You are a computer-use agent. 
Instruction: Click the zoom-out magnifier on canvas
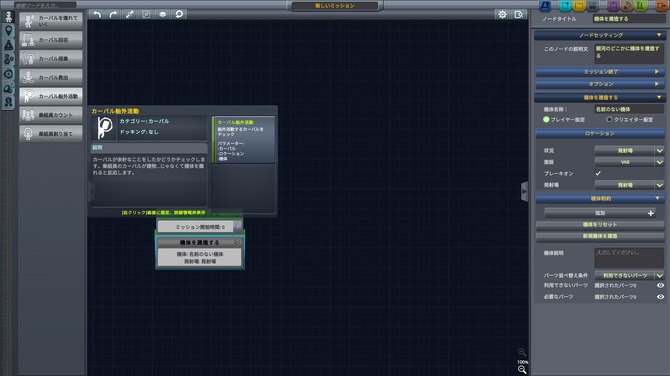pyautogui.click(x=522, y=370)
